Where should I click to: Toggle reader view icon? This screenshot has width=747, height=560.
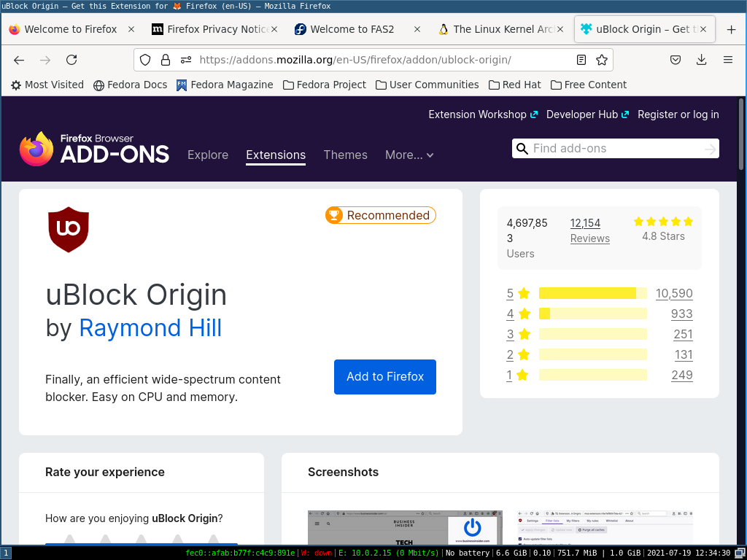tap(581, 60)
